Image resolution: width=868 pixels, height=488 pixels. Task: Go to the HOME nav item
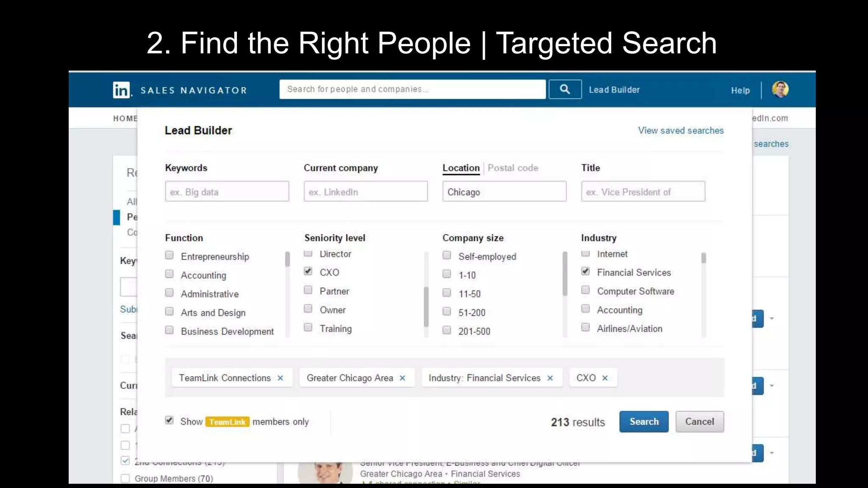tap(125, 119)
